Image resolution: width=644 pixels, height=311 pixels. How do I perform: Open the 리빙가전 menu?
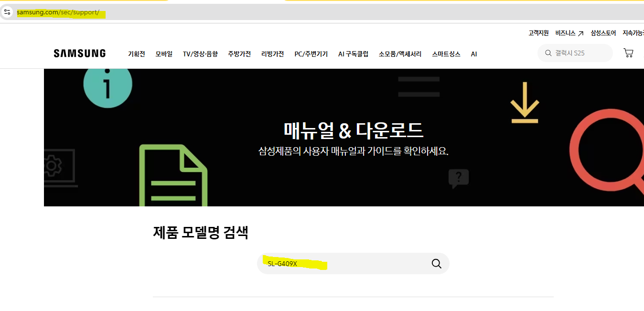click(x=273, y=54)
